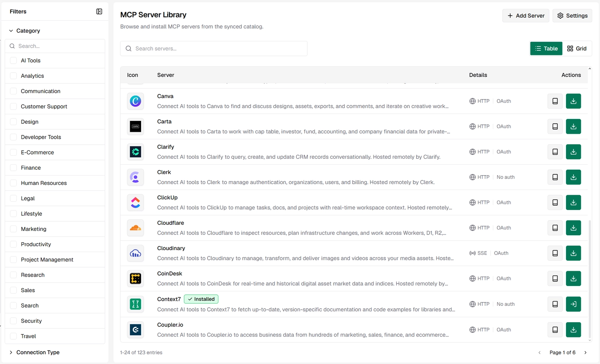Click the CoinDesk logo icon
The height and width of the screenshot is (364, 600).
click(136, 279)
